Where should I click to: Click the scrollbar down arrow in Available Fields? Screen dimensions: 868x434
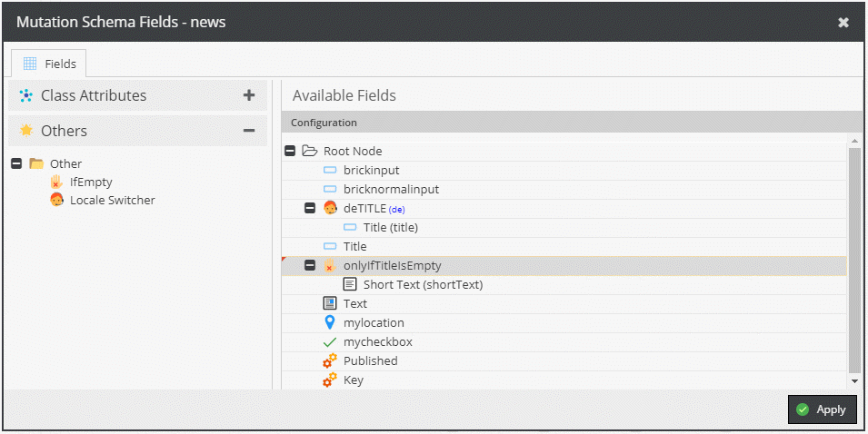(x=854, y=382)
